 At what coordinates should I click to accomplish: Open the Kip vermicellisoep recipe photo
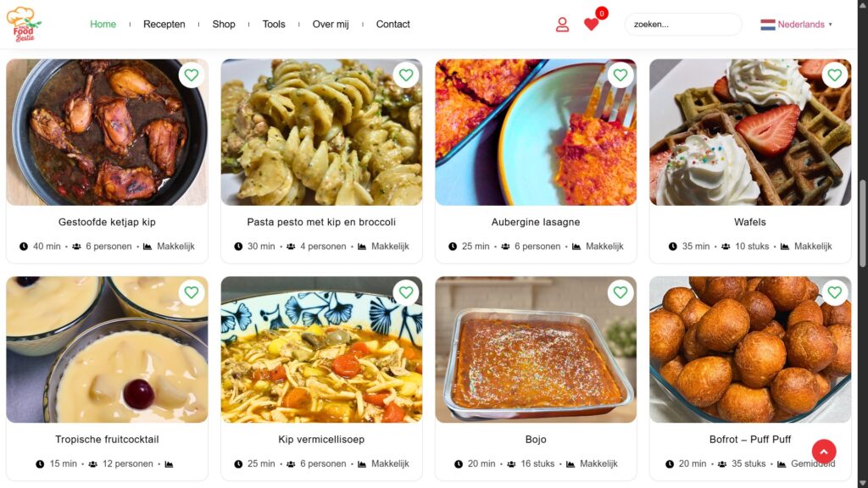coord(321,350)
